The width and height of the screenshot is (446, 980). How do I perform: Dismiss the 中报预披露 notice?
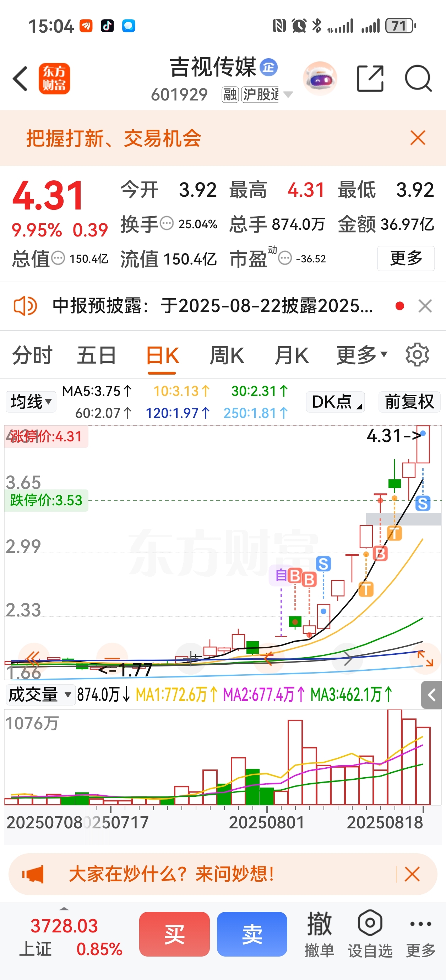pyautogui.click(x=425, y=306)
